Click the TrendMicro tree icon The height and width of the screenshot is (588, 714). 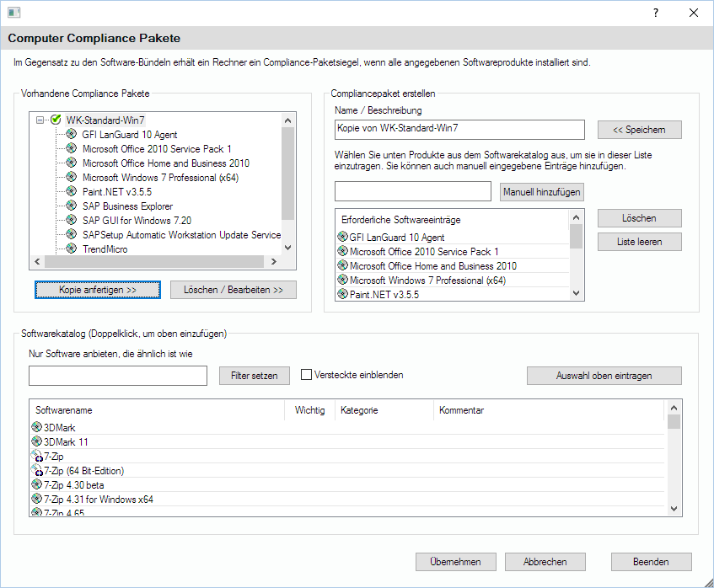(72, 249)
